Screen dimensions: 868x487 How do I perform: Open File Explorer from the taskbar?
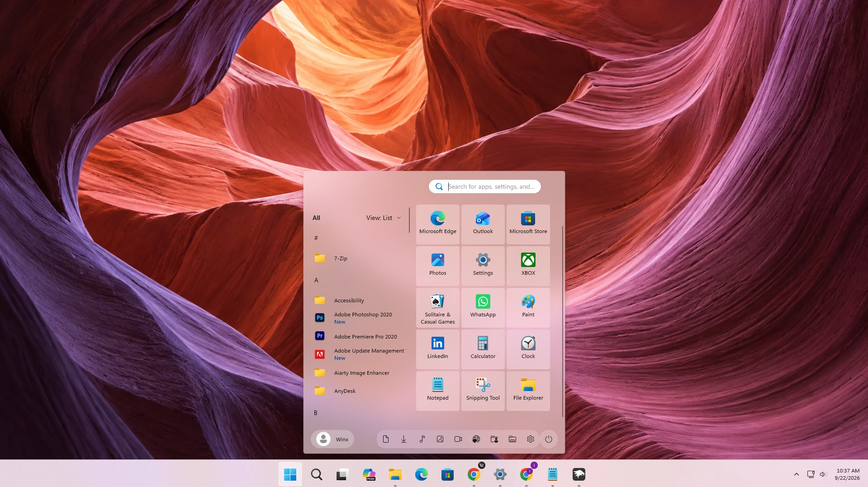pos(395,474)
